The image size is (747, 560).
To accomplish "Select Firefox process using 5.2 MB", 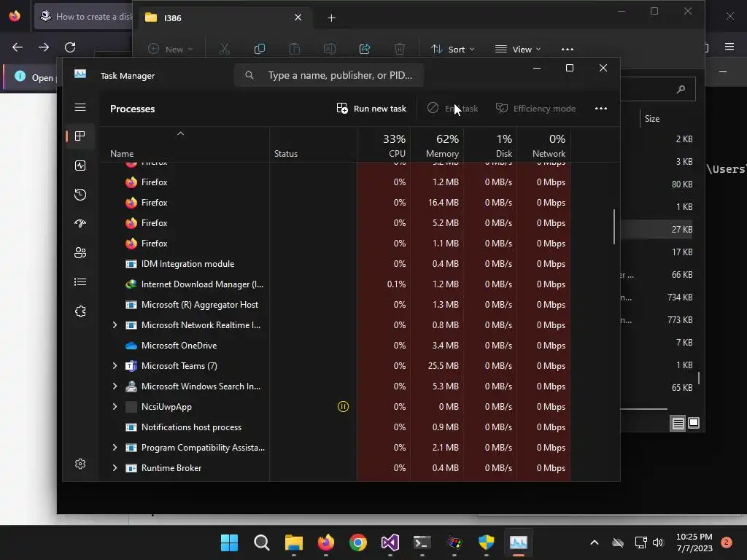I will 334,223.
